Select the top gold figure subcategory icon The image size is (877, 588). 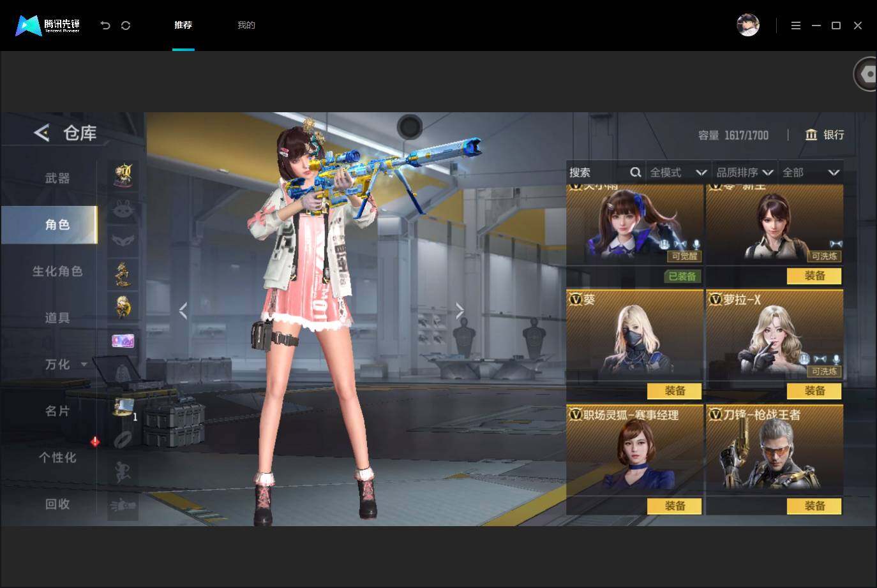click(x=123, y=175)
